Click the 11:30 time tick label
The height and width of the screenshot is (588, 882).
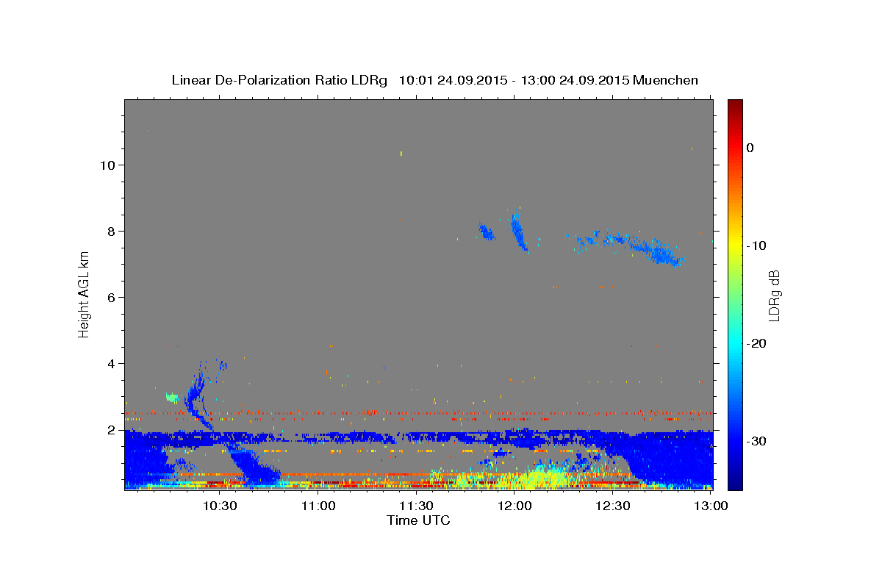416,506
